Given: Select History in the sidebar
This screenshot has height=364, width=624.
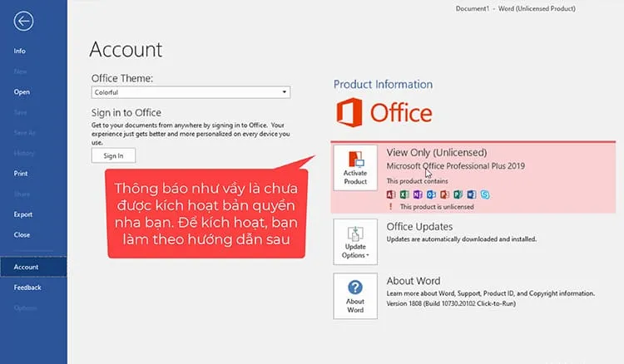Looking at the screenshot, I should click(24, 153).
